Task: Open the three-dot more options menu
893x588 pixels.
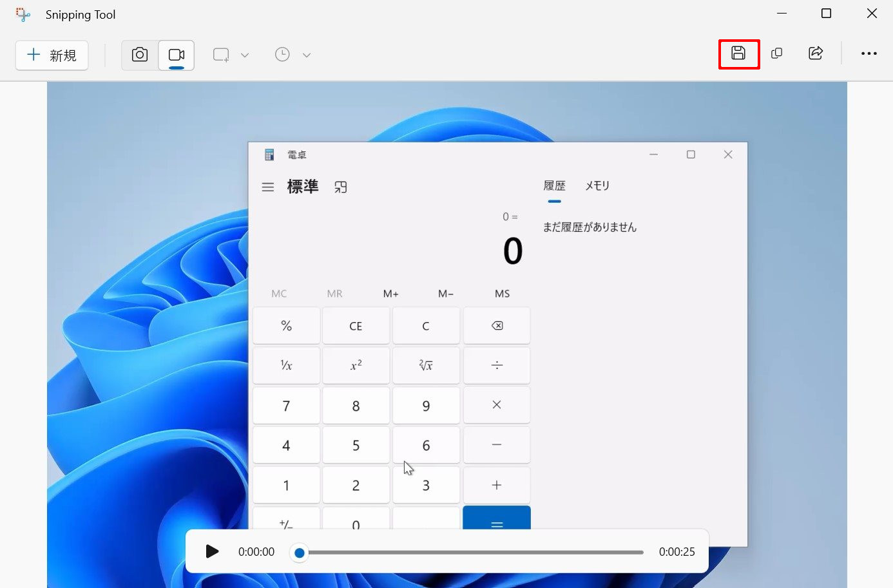Action: pos(869,53)
